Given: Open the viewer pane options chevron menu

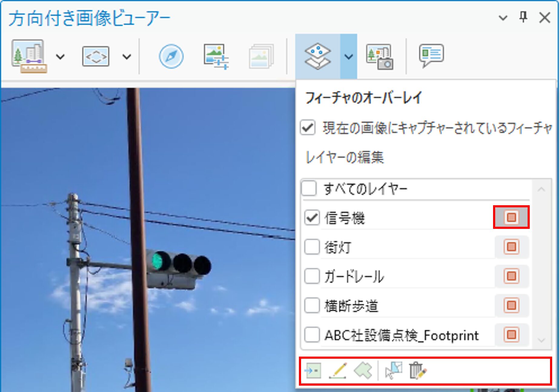Looking at the screenshot, I should (x=503, y=18).
